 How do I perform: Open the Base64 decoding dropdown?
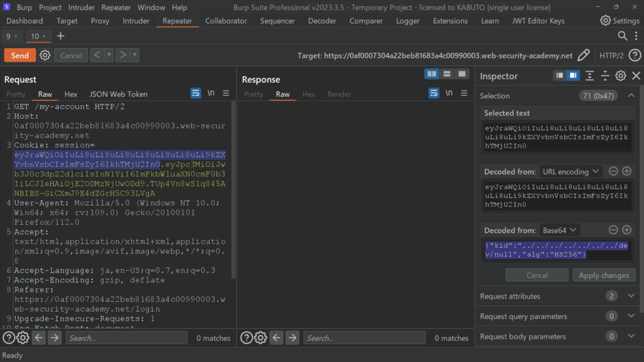[x=560, y=230]
